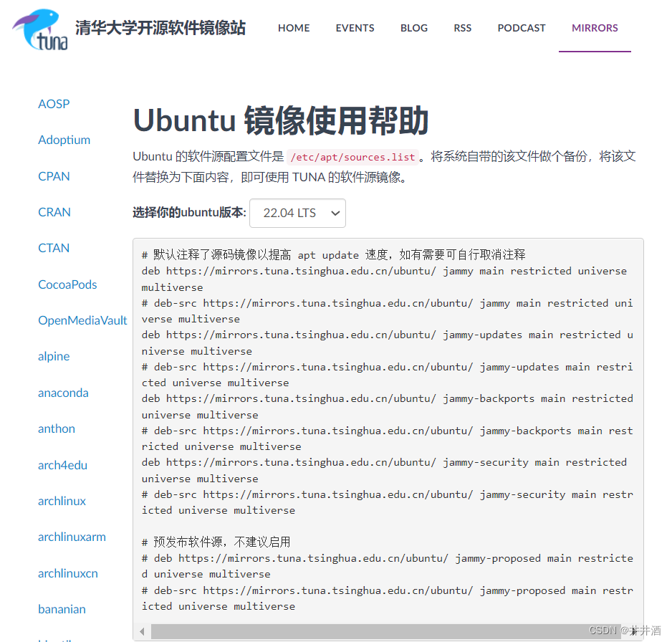This screenshot has height=642, width=672.
Task: Open the RSS feed link
Action: tap(462, 28)
